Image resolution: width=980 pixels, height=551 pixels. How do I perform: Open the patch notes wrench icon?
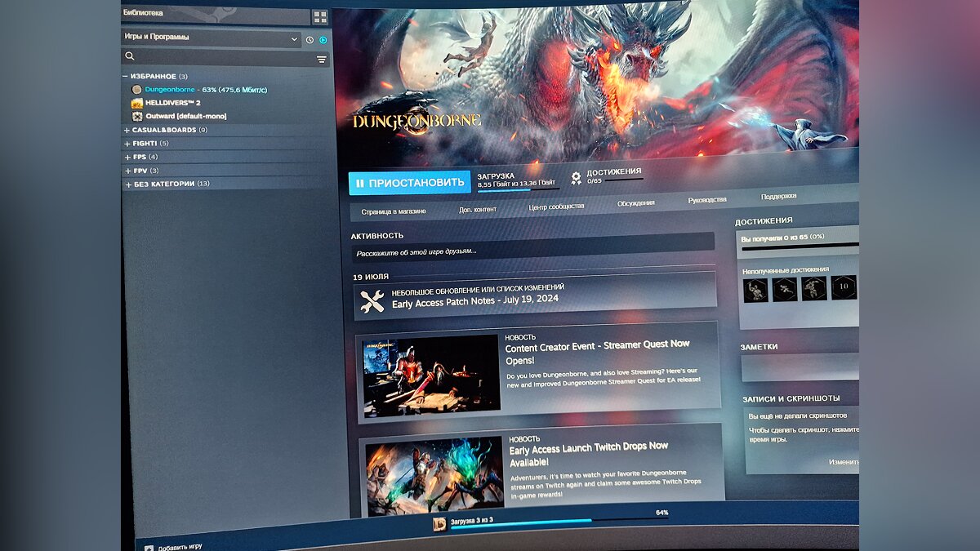[x=372, y=302]
